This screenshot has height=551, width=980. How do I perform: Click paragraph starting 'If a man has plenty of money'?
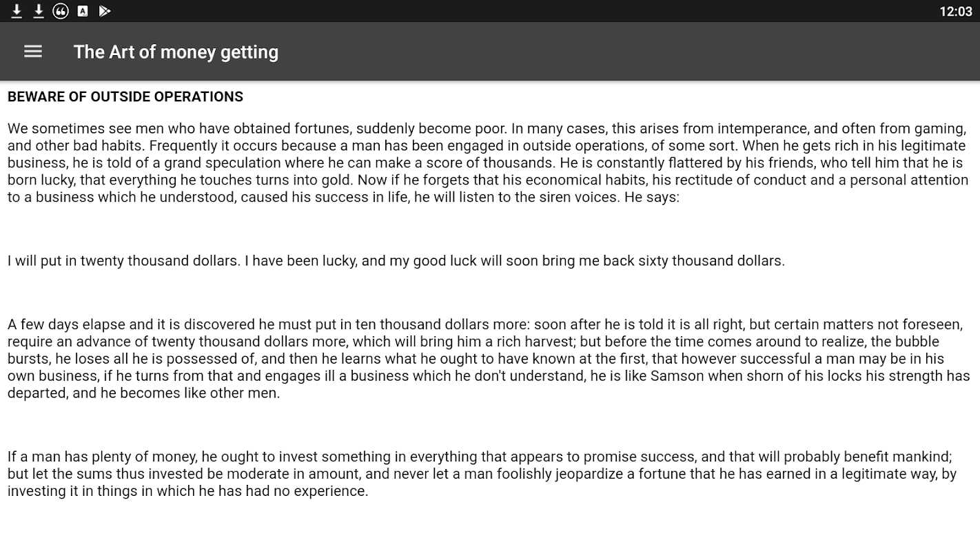tap(481, 473)
